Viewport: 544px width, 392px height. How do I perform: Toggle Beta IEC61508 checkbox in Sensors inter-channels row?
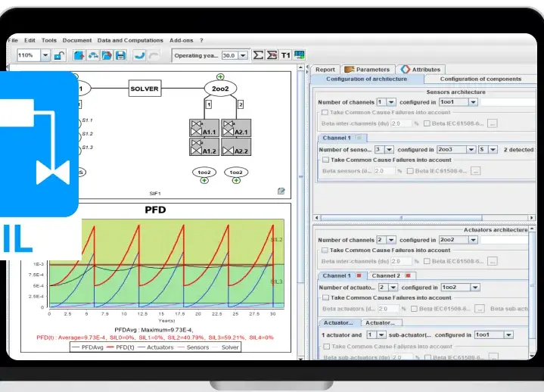tap(427, 123)
